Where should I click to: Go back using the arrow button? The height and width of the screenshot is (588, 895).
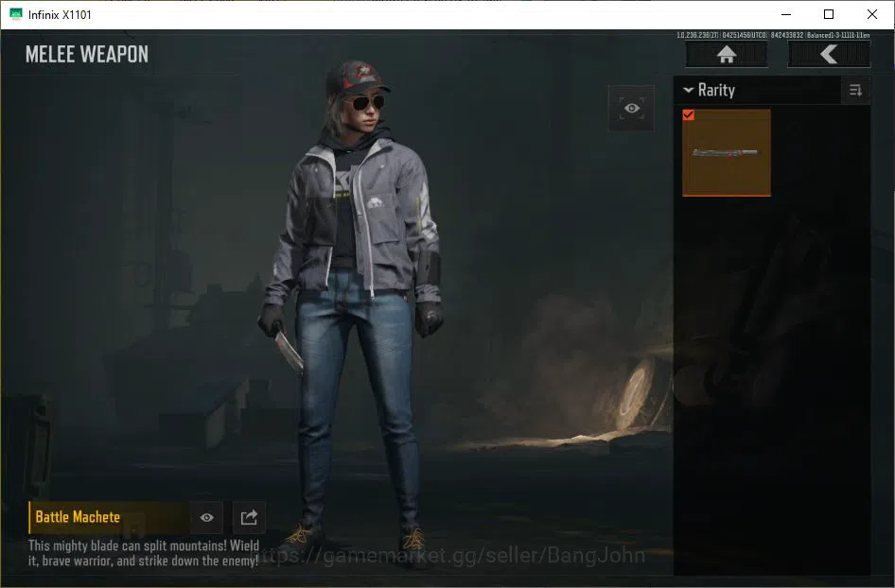point(829,55)
